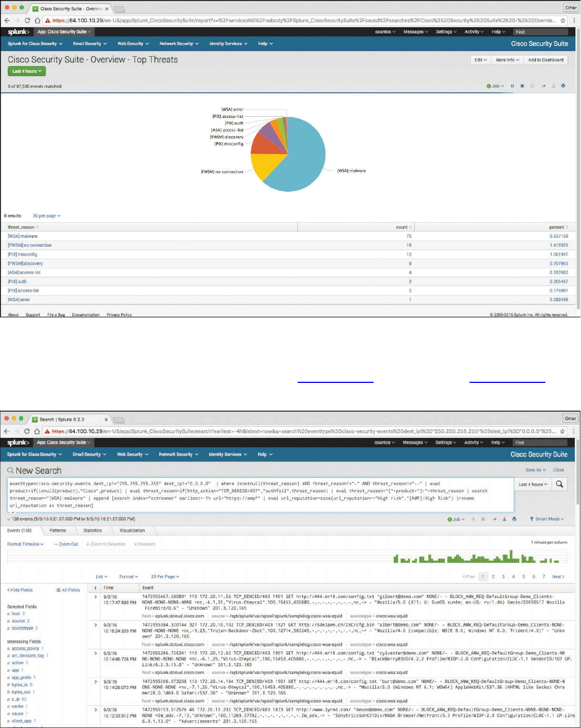Go to results page 3
This screenshot has width=581, height=728.
[503, 576]
